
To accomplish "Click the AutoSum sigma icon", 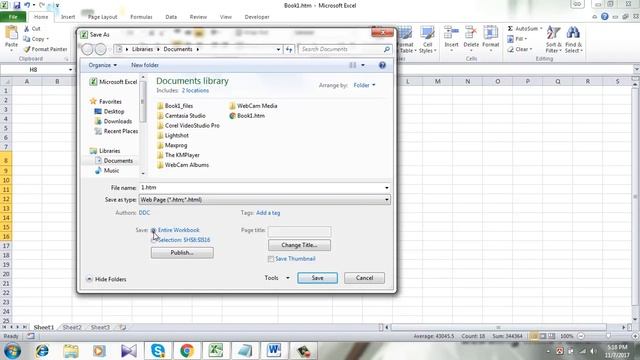I will [510, 29].
